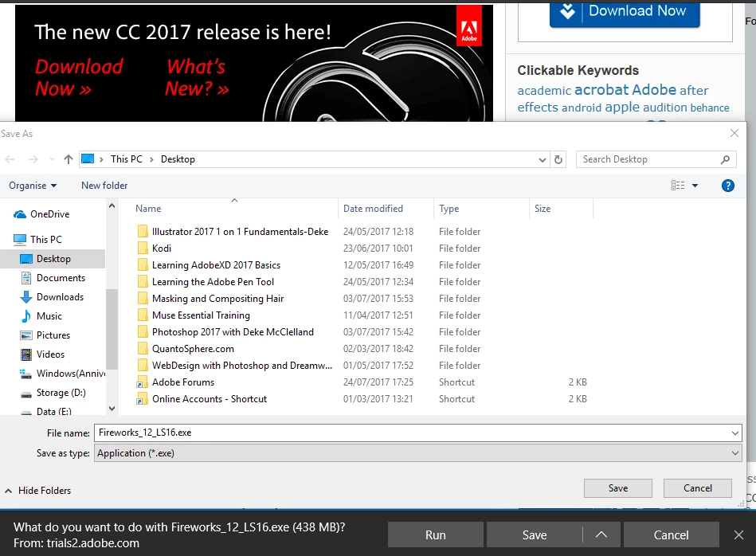The height and width of the screenshot is (556, 756).
Task: Click the This PC monitor icon in address bar
Action: pyautogui.click(x=88, y=159)
